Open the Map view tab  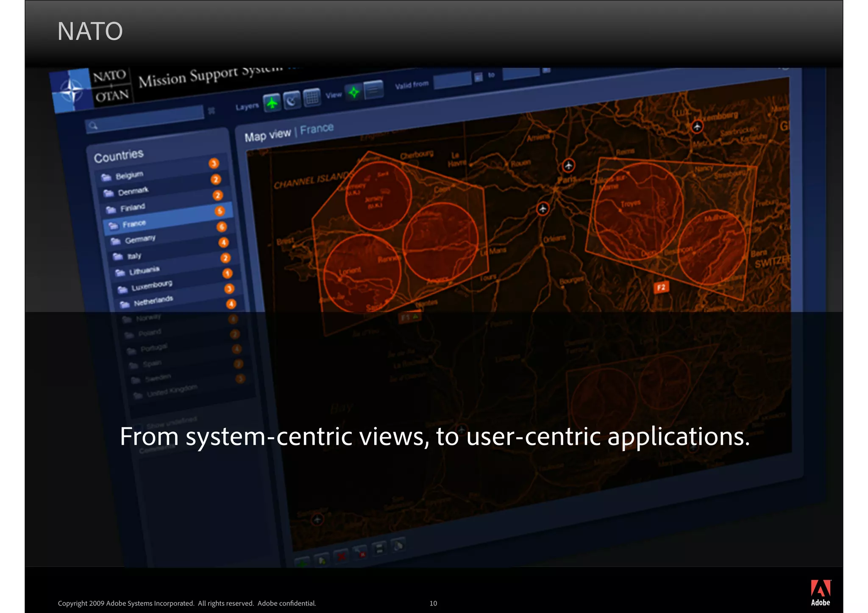[267, 135]
